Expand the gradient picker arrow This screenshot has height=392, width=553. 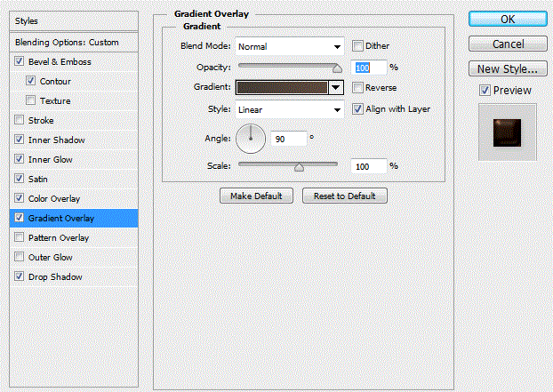(335, 87)
